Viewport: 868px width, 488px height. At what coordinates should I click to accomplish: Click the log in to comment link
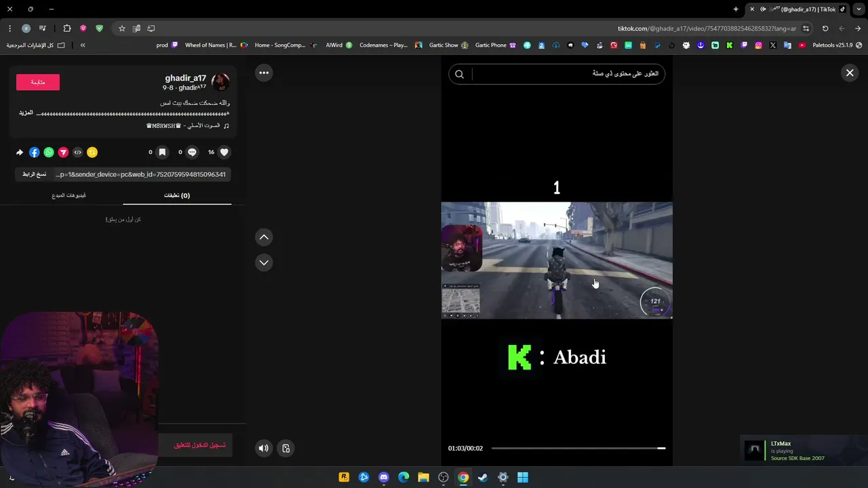[199, 445]
